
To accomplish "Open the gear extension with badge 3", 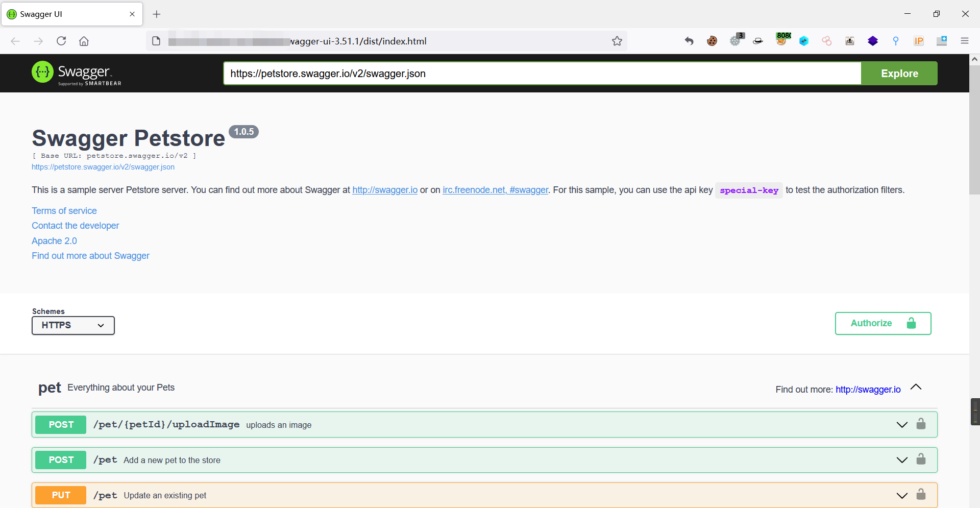I will (x=736, y=40).
